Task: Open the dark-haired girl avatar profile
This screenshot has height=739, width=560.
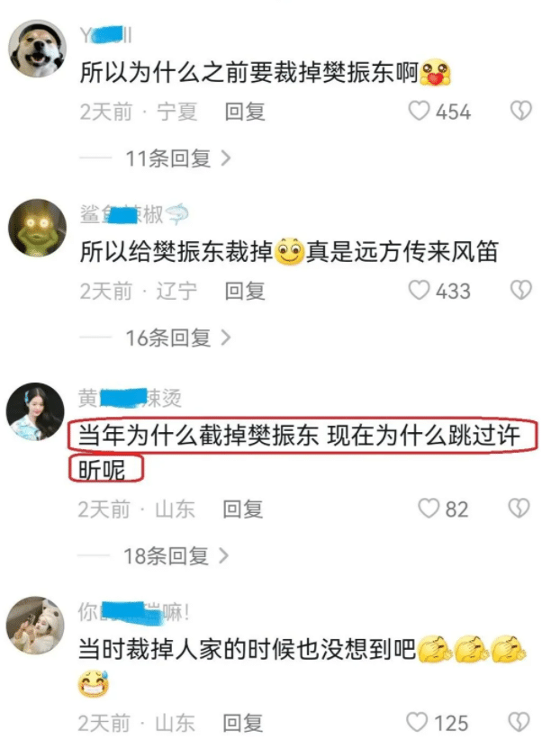Action: (x=35, y=411)
